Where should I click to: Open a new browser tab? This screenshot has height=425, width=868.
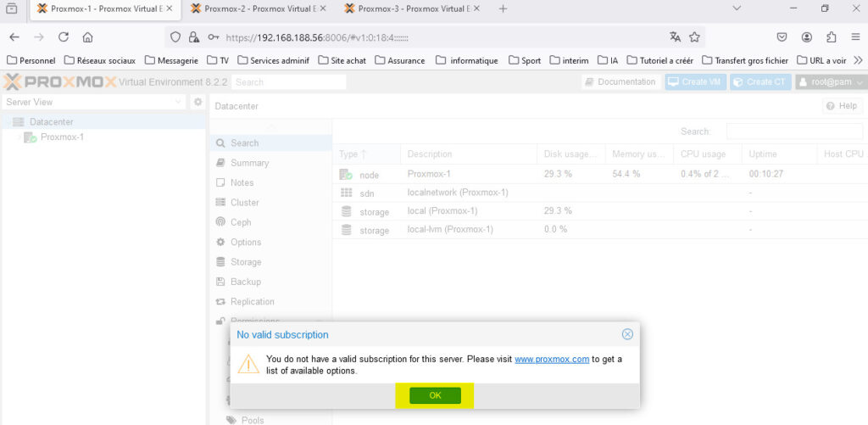click(x=503, y=8)
